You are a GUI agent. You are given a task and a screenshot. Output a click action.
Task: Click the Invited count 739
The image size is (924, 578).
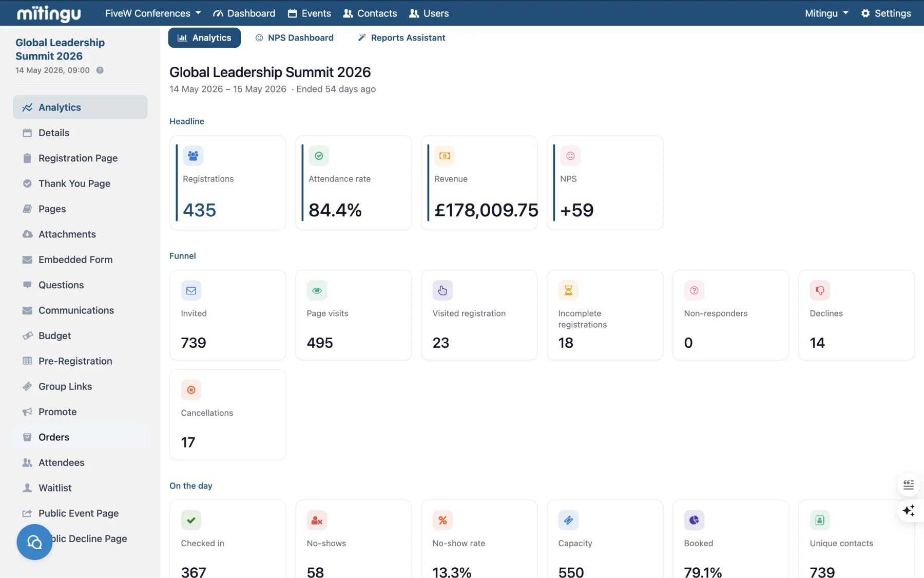tap(194, 343)
